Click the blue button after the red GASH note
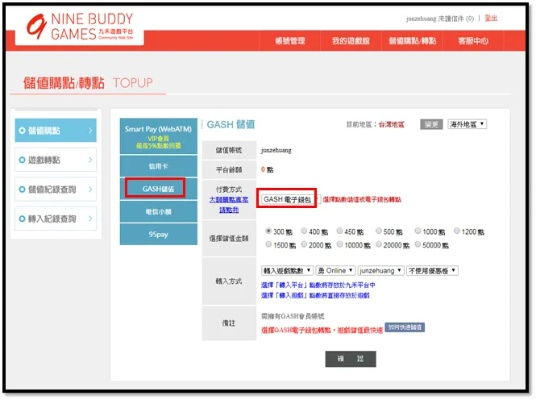Screen dimensions: 536x400 405,327
